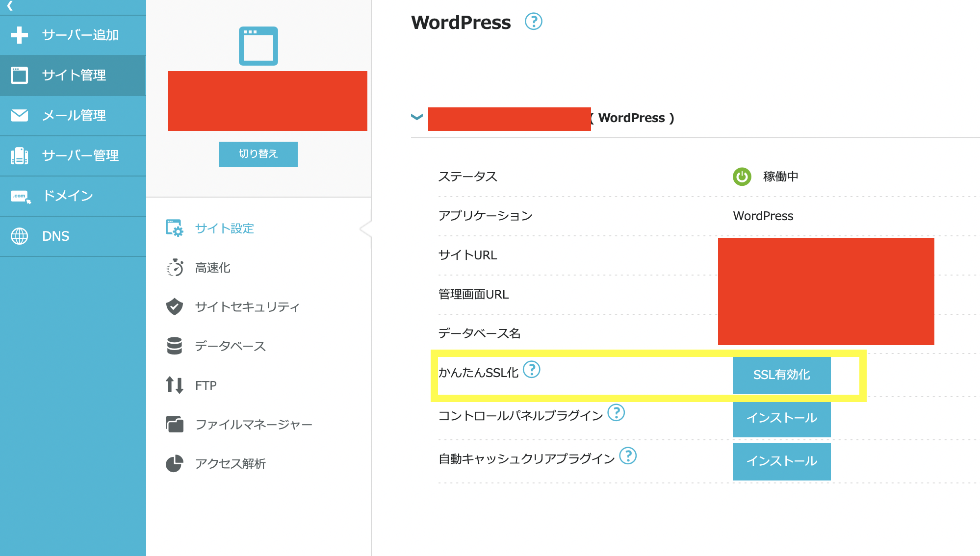Check the green 稼働中 status indicator

click(742, 177)
